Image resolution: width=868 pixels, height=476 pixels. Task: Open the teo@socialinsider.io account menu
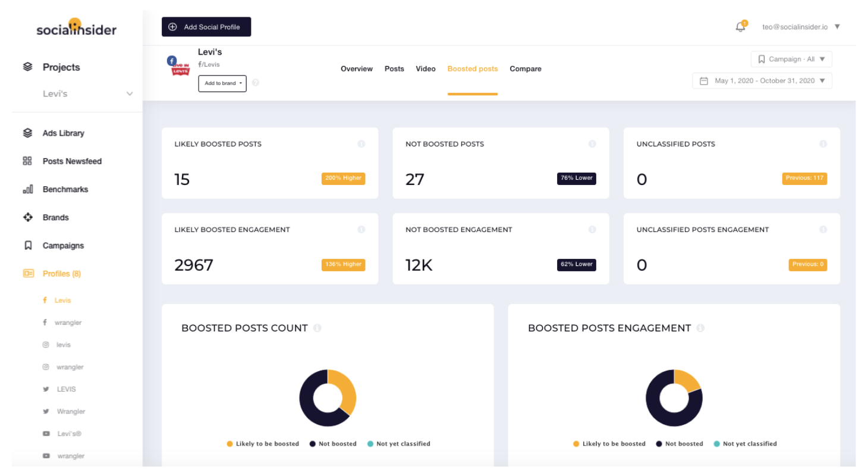[801, 27]
